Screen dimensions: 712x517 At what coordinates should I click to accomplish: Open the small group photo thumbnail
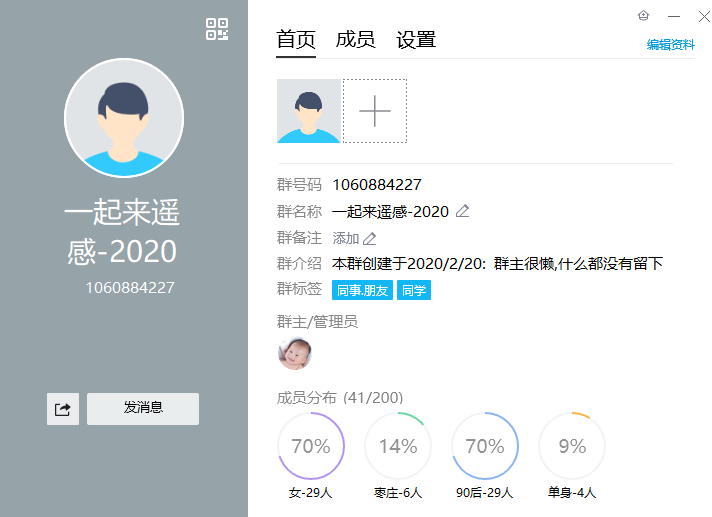(309, 111)
